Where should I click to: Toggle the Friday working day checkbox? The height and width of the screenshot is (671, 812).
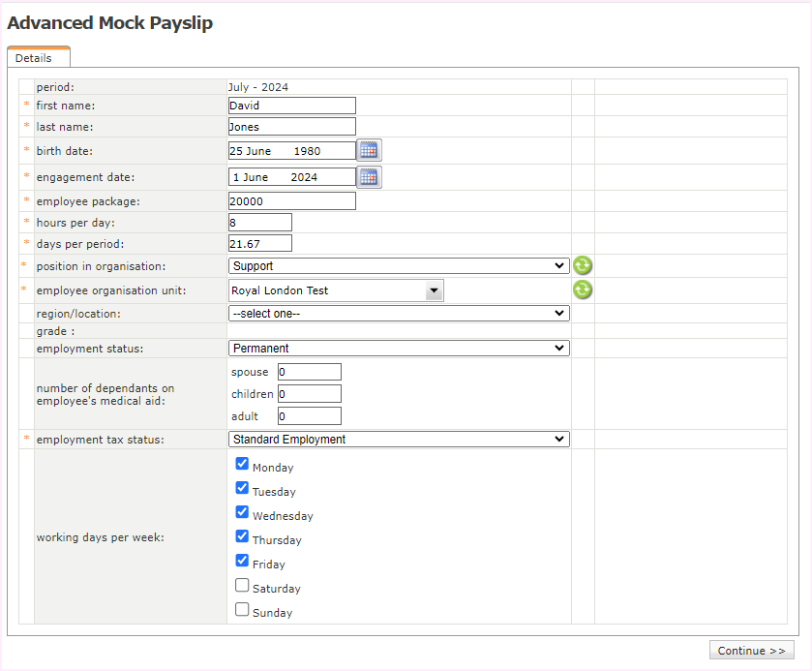tap(242, 561)
